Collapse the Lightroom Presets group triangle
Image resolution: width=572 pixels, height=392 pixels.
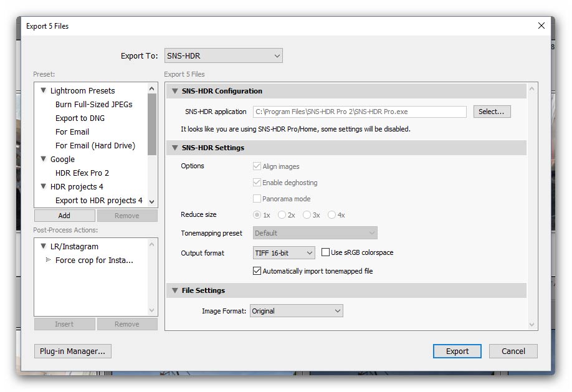pyautogui.click(x=44, y=90)
